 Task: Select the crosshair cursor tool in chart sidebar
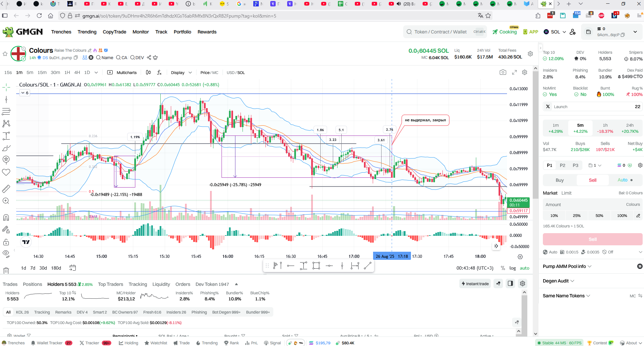point(6,88)
